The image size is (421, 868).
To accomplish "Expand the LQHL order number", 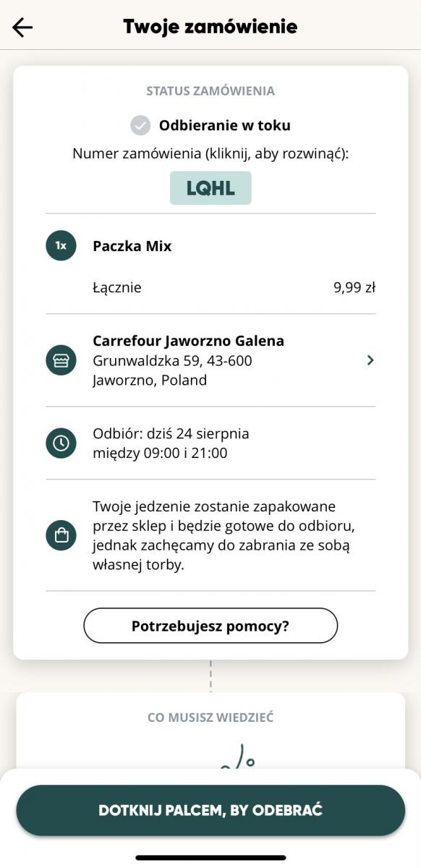I will click(x=210, y=188).
